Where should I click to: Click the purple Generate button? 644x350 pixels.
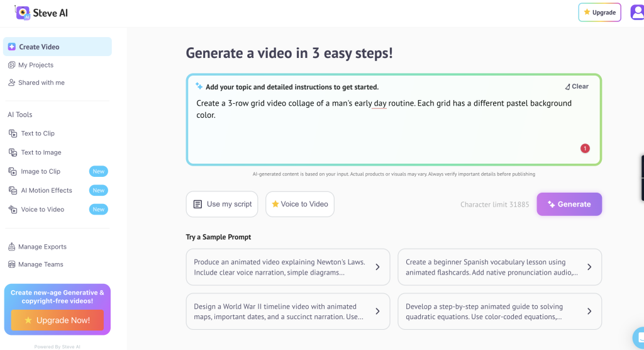click(x=569, y=204)
